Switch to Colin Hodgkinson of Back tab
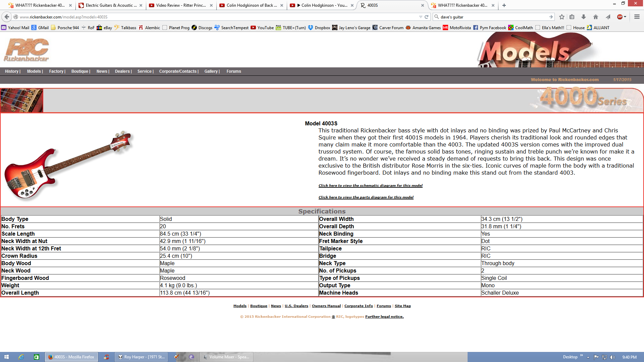Viewport: 644px width, 362px height. (x=251, y=5)
